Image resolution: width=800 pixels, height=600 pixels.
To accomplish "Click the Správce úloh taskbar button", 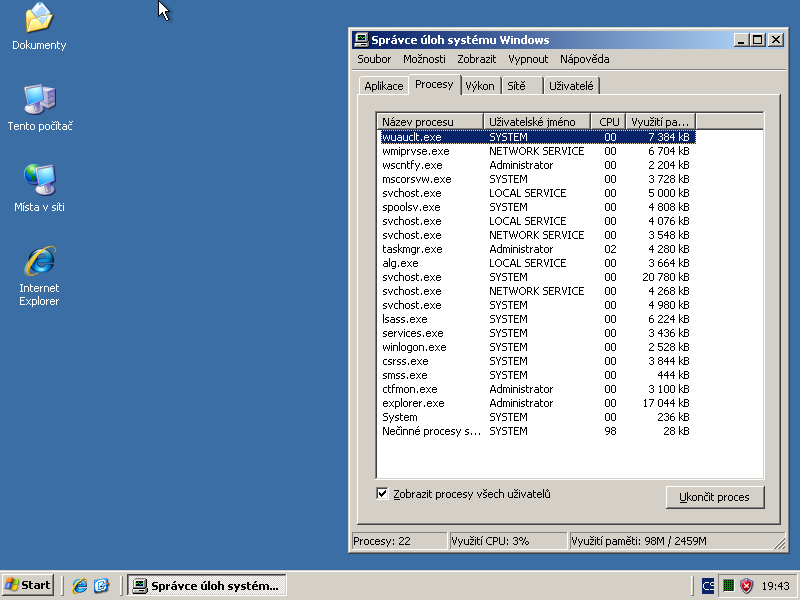I will [x=207, y=585].
